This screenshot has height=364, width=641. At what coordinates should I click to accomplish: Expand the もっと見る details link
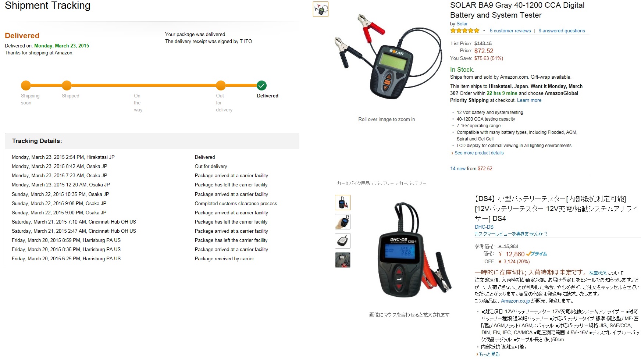[489, 354]
